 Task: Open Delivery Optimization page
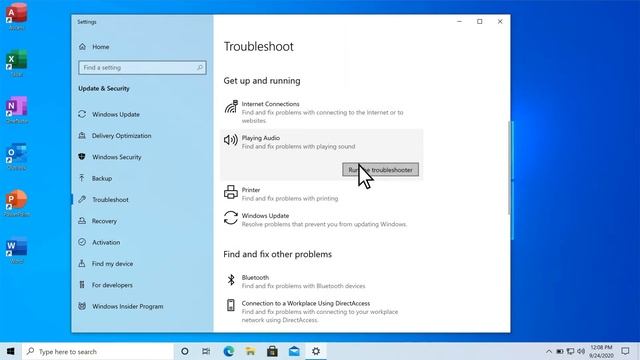[122, 136]
